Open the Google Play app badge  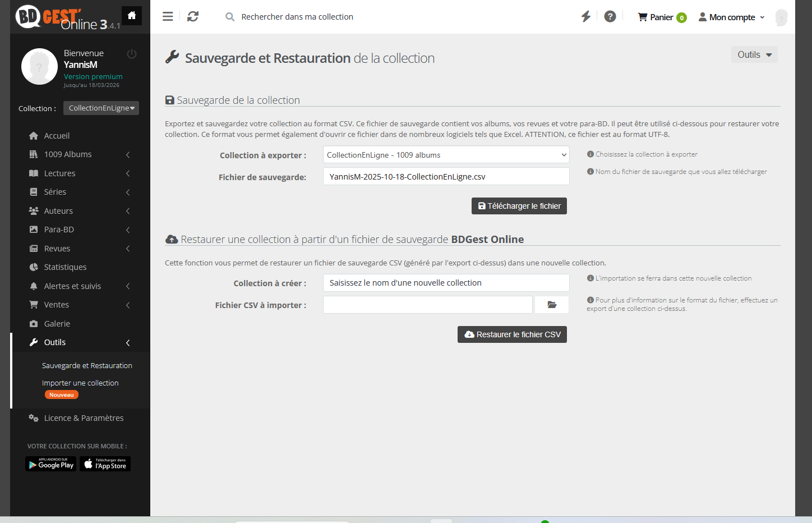tap(50, 464)
